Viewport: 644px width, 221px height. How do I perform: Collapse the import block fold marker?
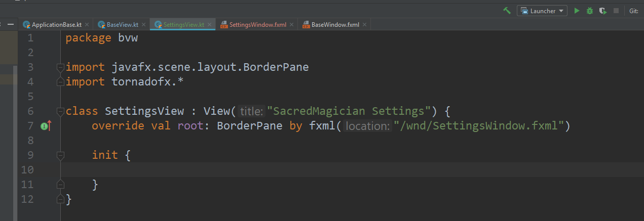(x=60, y=67)
